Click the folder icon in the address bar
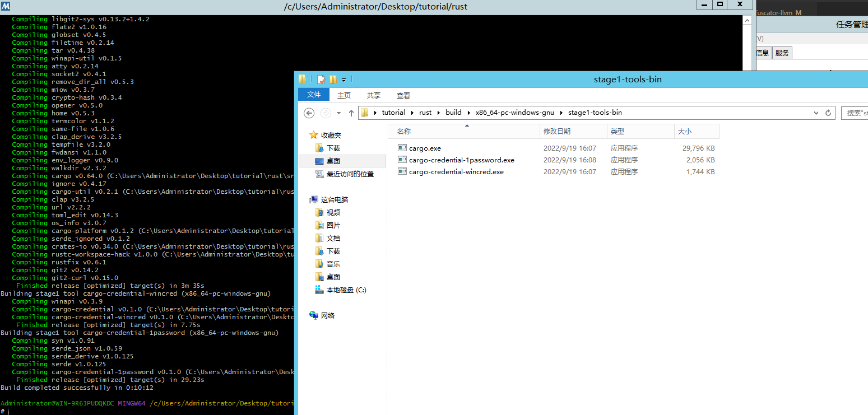Image resolution: width=868 pixels, height=415 pixels. [365, 113]
